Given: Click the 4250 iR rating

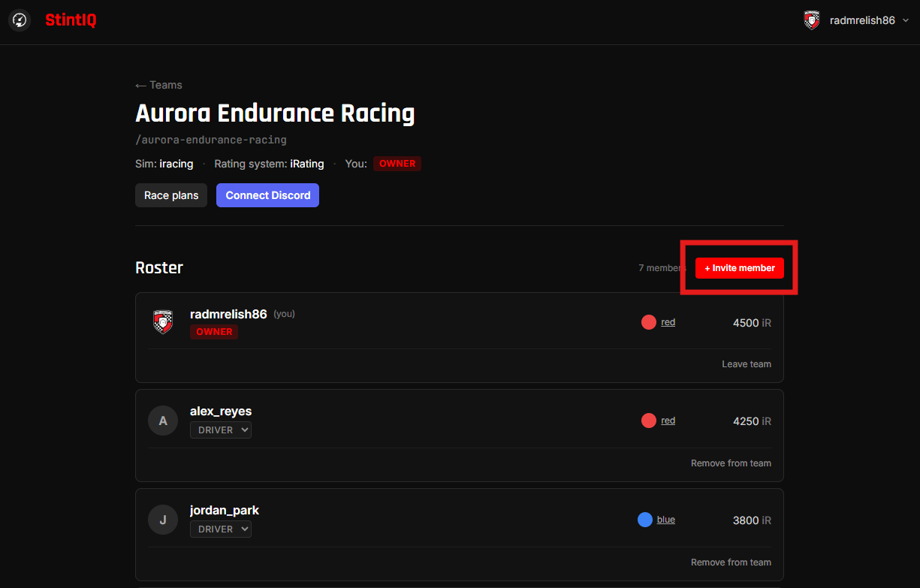Looking at the screenshot, I should coord(752,421).
